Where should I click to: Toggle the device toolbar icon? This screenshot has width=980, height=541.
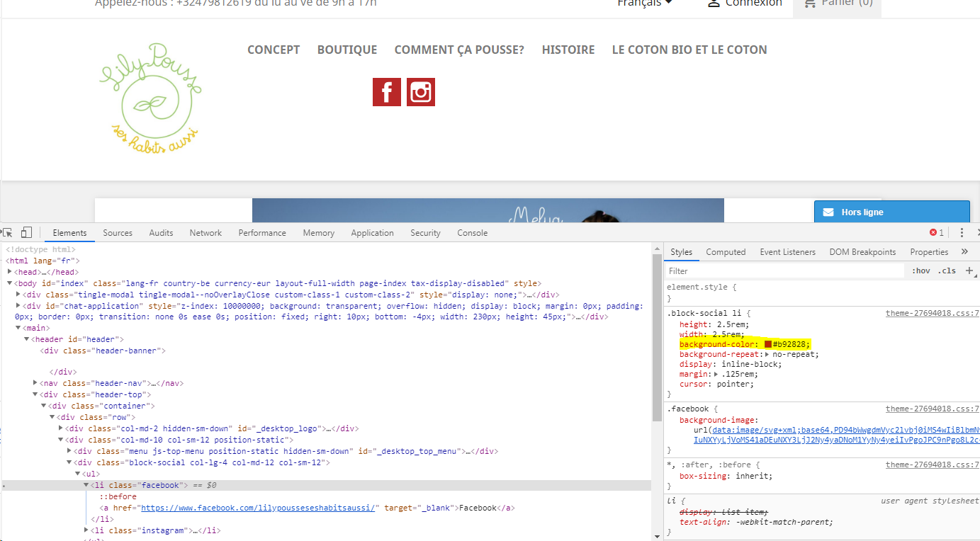click(26, 232)
